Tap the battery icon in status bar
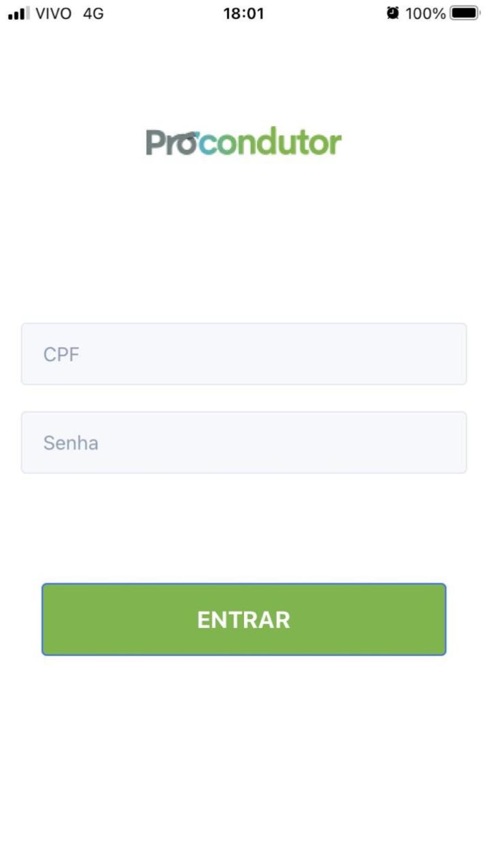This screenshot has height=868, width=488. pos(465,13)
